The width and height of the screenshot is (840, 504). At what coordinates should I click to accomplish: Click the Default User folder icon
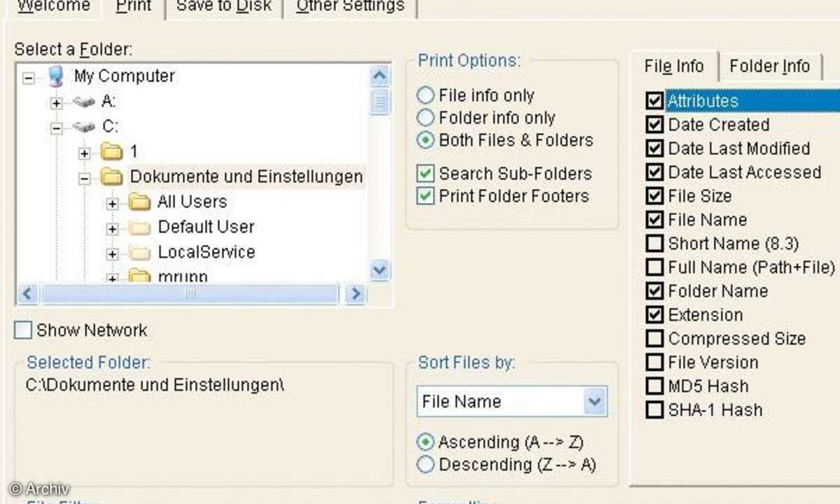coord(140,227)
